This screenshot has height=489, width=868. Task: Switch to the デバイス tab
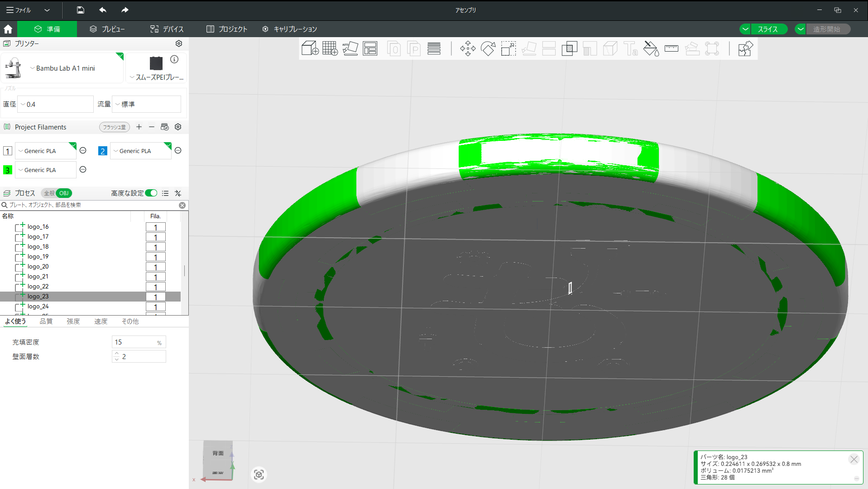click(167, 29)
